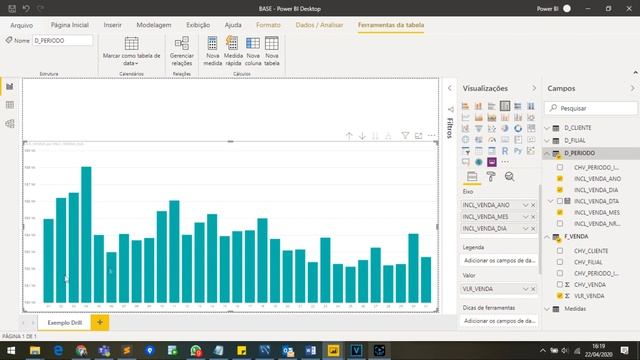Viewport: 640px width, 360px height.
Task: Open Marcar como tabela de data dropdown
Action: pos(131,51)
